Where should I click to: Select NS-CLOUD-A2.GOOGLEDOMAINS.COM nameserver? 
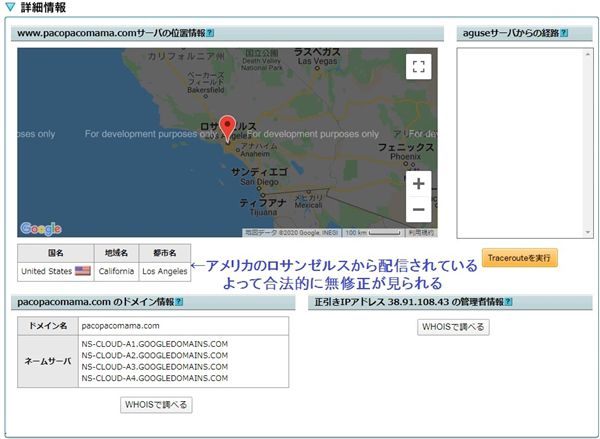coord(155,356)
